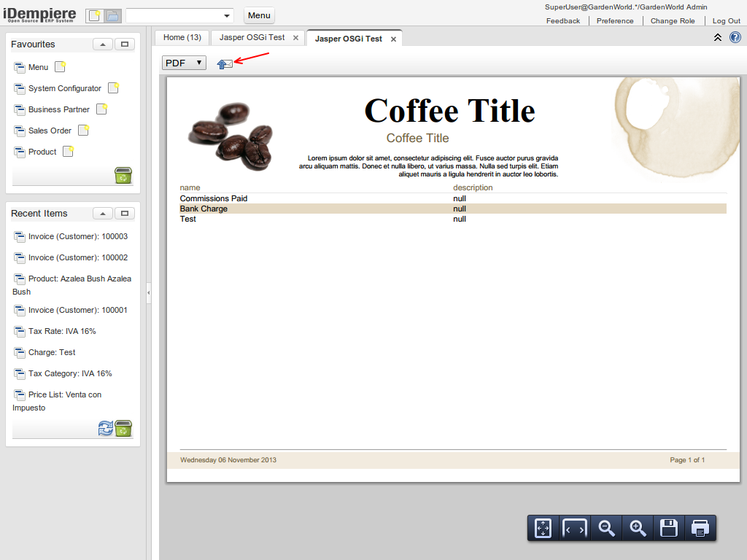This screenshot has height=560, width=747.
Task: Open the PDF format dropdown
Action: click(x=184, y=63)
